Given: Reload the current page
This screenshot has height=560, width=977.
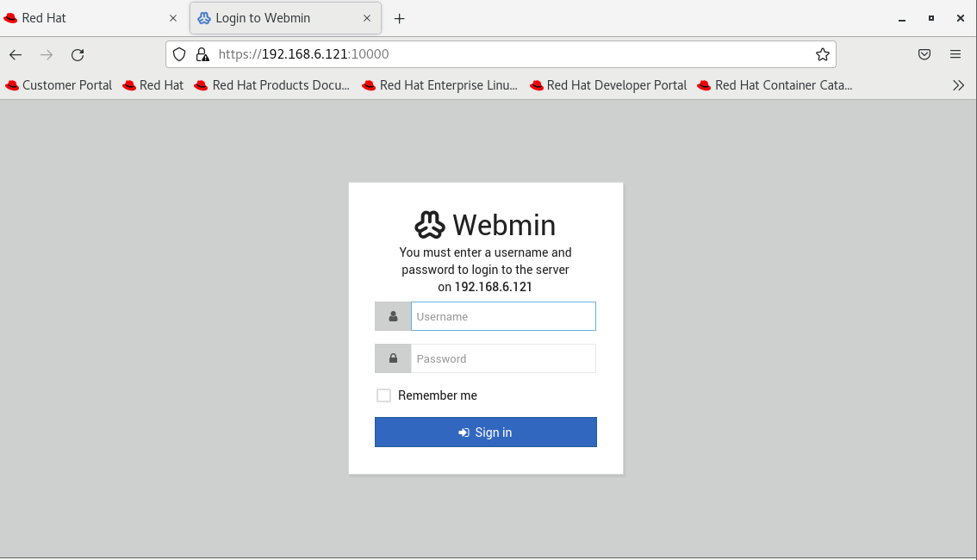Looking at the screenshot, I should click(78, 55).
